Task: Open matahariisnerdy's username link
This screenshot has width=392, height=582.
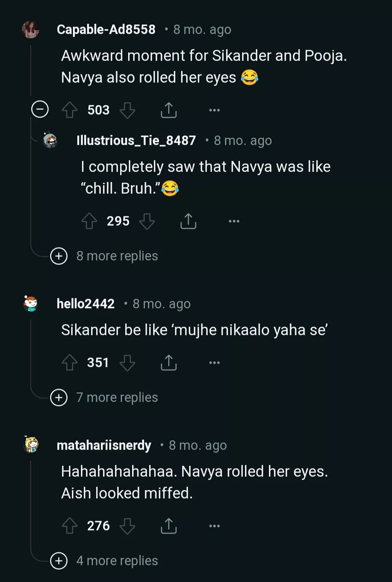Action: 104,445
